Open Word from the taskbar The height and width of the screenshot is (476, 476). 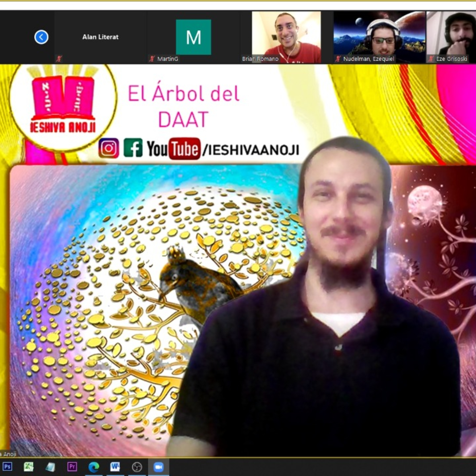[115, 467]
